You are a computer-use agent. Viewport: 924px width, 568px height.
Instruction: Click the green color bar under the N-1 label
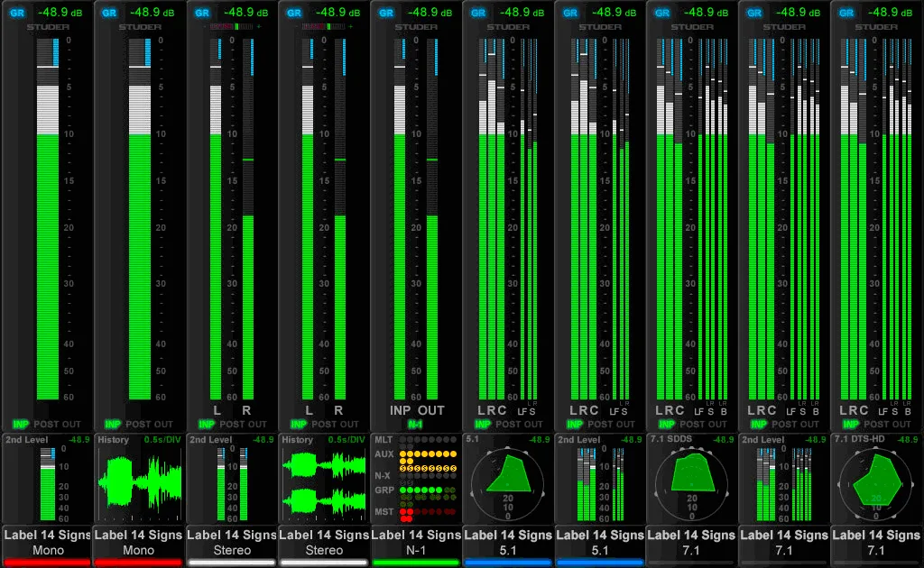click(x=416, y=563)
